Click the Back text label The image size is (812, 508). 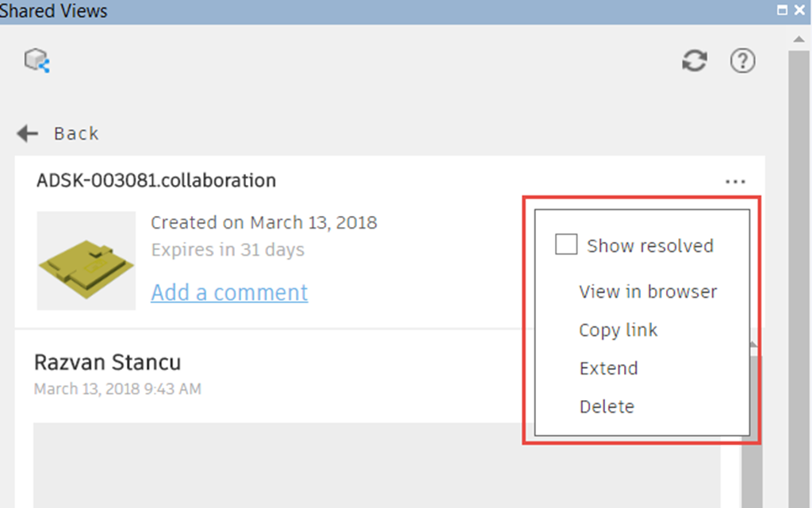point(76,133)
